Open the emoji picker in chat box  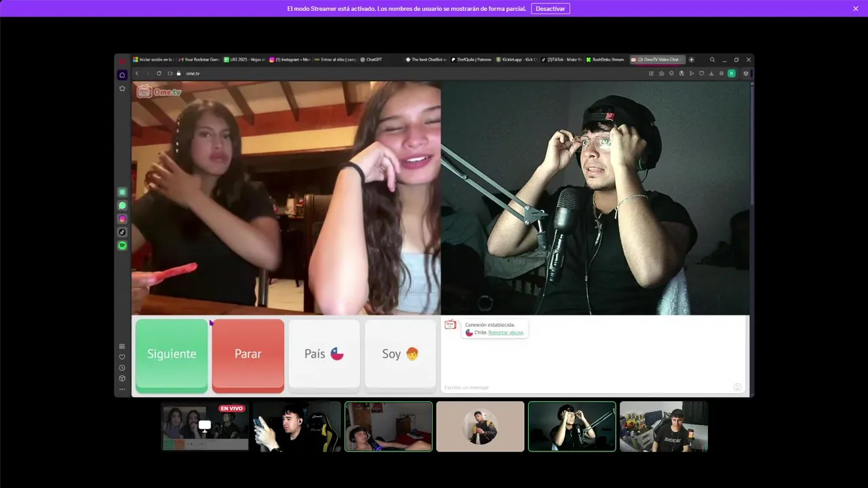(x=737, y=387)
